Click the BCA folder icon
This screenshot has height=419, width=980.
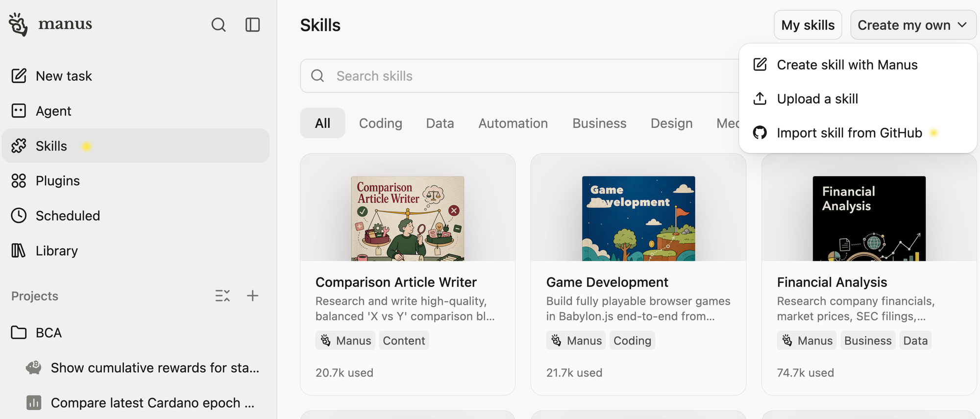pyautogui.click(x=19, y=332)
